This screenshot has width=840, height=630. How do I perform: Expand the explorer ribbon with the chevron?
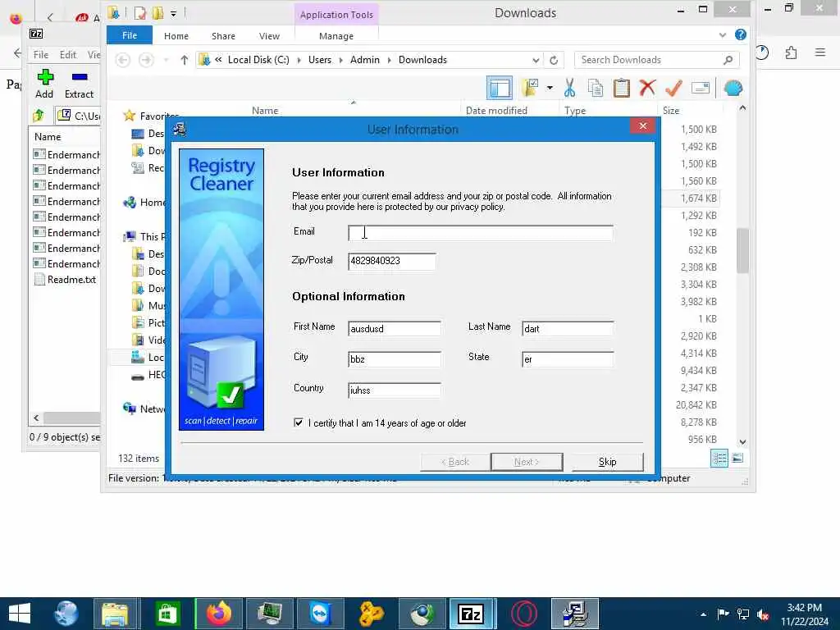click(723, 35)
